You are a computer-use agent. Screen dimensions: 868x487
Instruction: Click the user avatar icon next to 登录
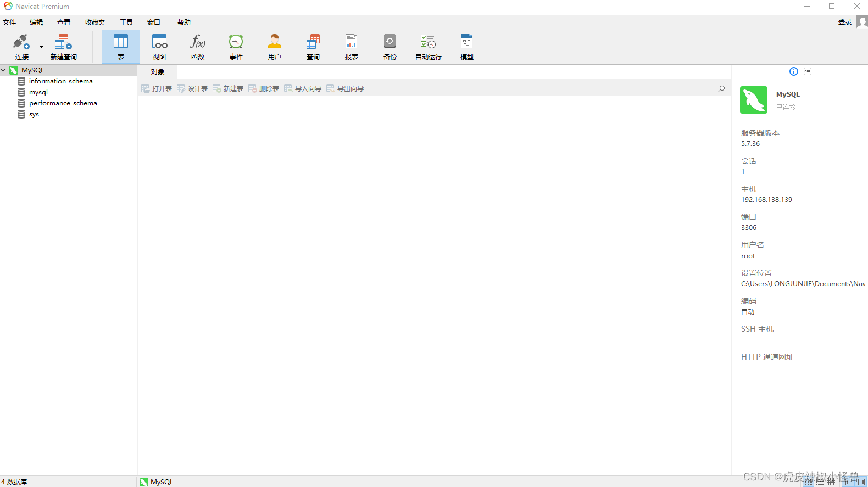coord(861,21)
